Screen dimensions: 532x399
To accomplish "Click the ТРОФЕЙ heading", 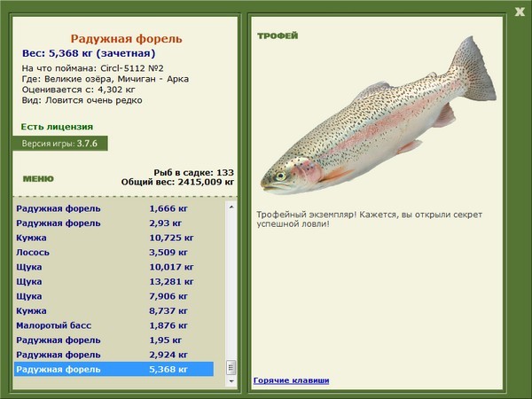I will pos(278,35).
